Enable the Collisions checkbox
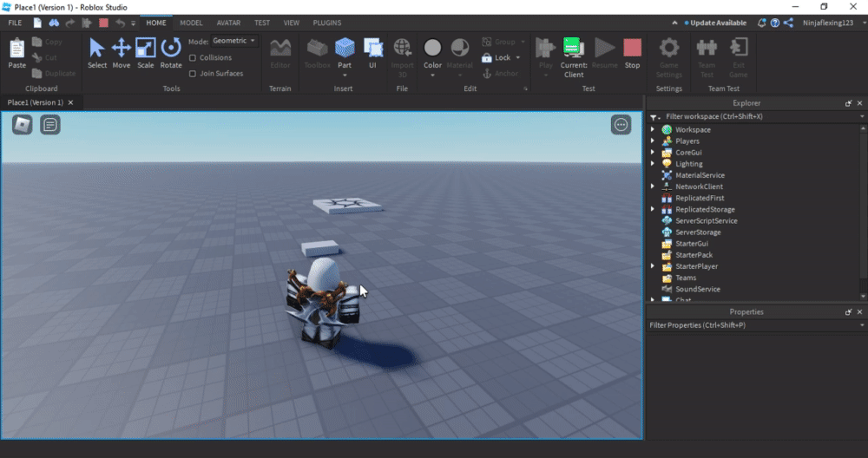 (193, 58)
